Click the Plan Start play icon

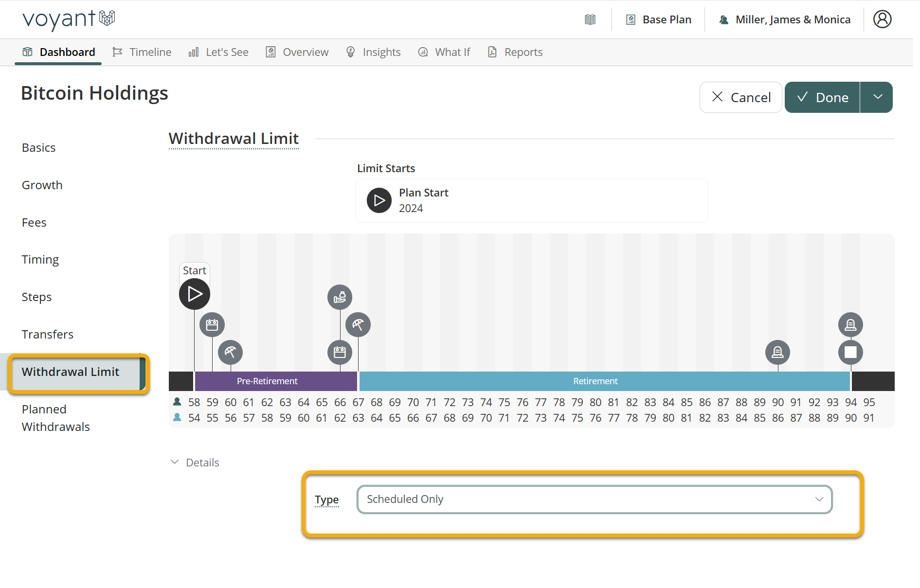click(379, 200)
